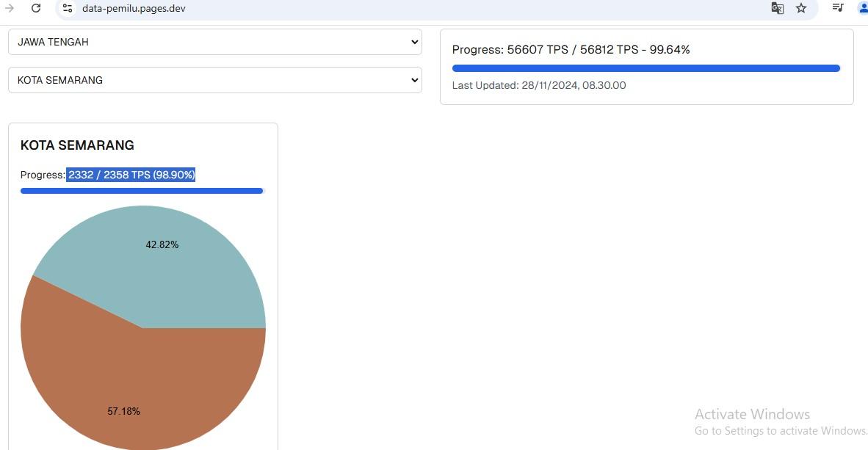Click the overall 99.64% progress bar
The width and height of the screenshot is (868, 450).
tap(645, 68)
